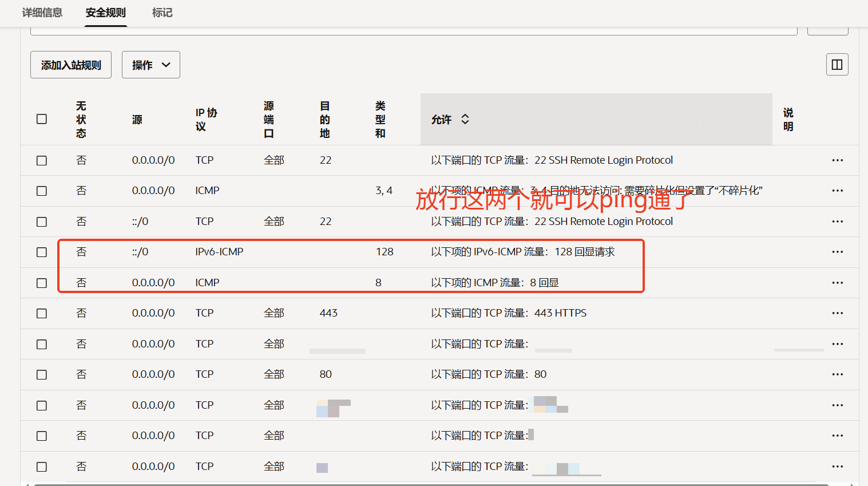Select checkbox for TCP 443 HTTPS rule
Screen dimensions: 868x486
(x=42, y=314)
